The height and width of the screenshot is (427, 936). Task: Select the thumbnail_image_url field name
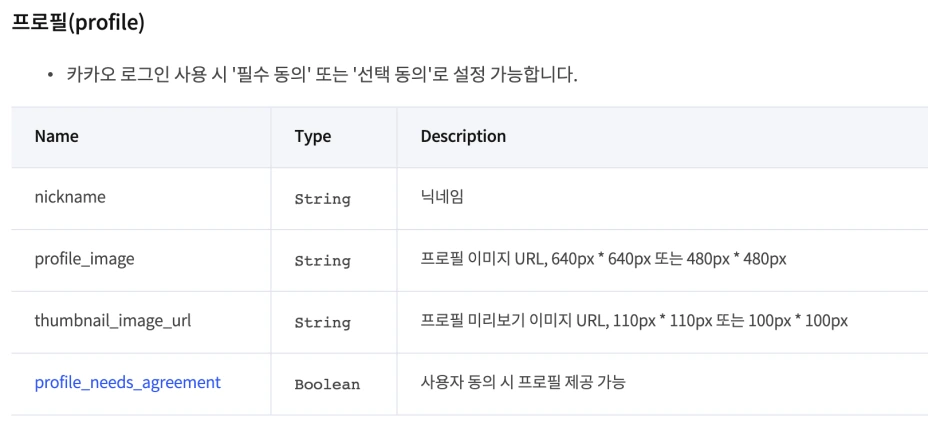coord(113,321)
